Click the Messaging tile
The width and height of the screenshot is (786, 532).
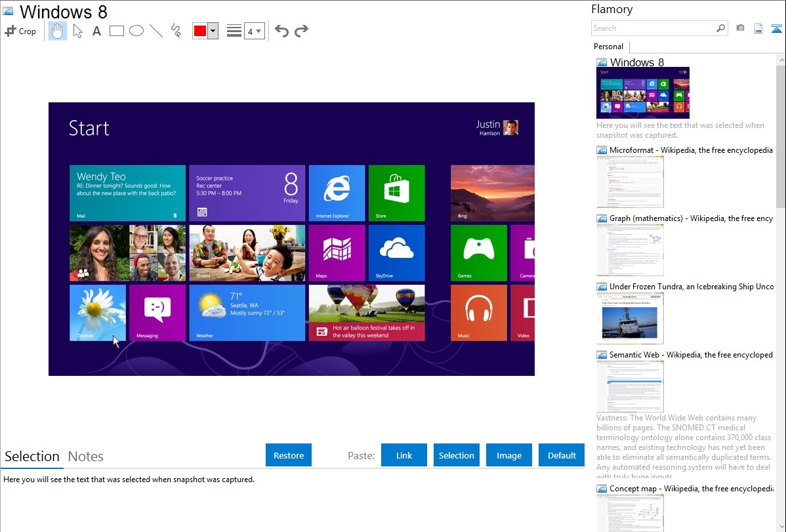tap(157, 313)
